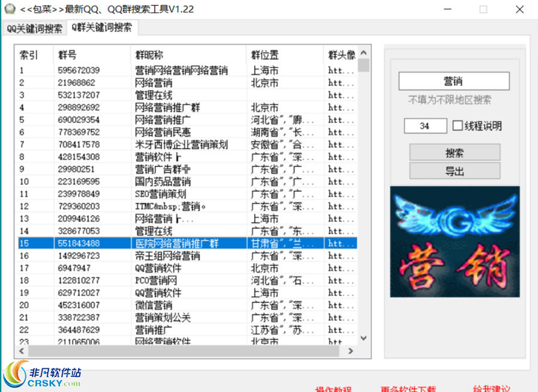This screenshot has width=538, height=392.
Task: Click the 导出 button
Action: tap(455, 171)
